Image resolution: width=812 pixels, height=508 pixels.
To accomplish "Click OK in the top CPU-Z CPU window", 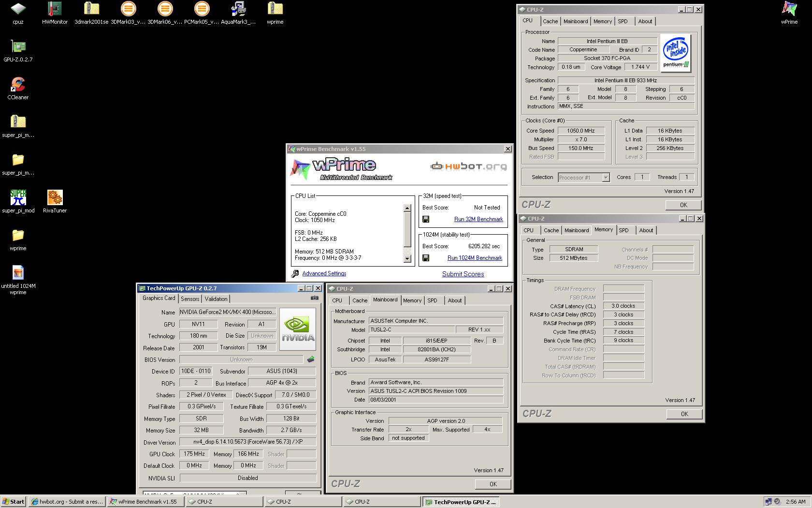I will pos(683,205).
